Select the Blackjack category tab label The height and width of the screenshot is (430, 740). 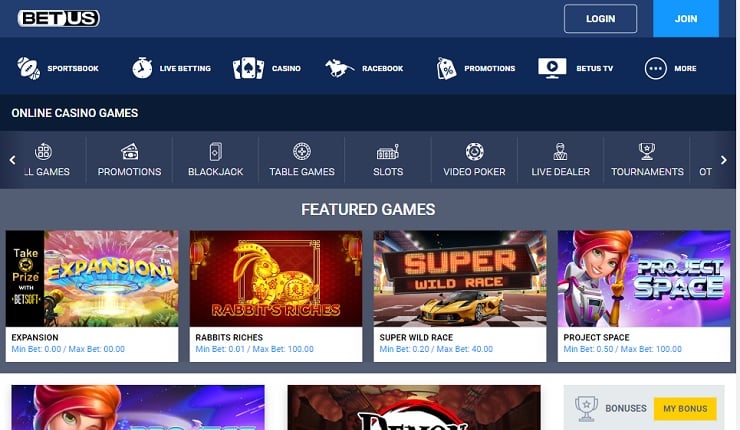[x=216, y=172]
